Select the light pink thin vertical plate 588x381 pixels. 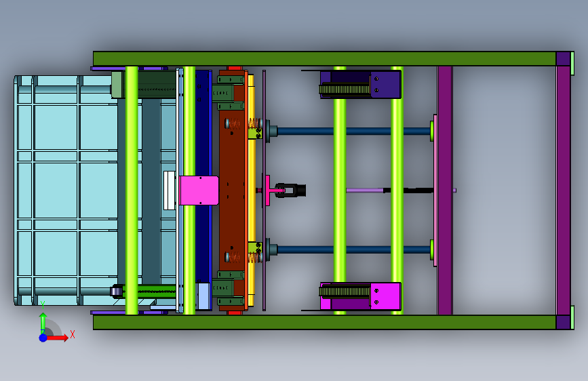coord(435,190)
